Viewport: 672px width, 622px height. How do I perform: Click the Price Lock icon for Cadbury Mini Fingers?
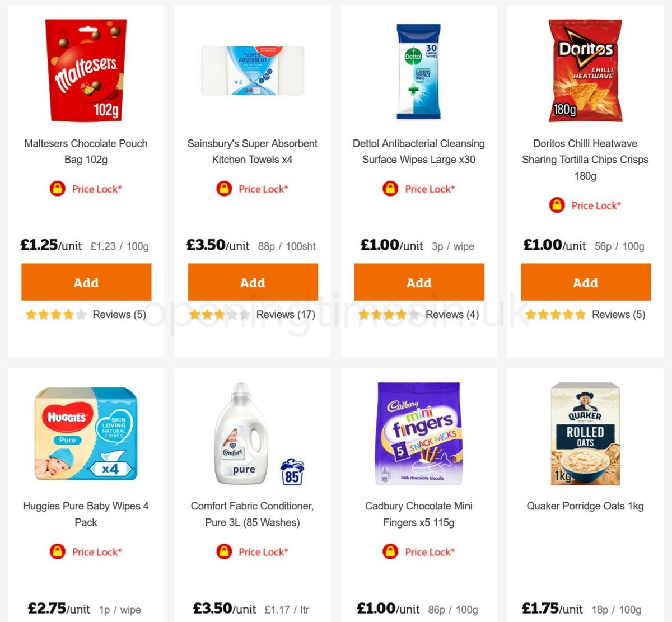(x=390, y=551)
